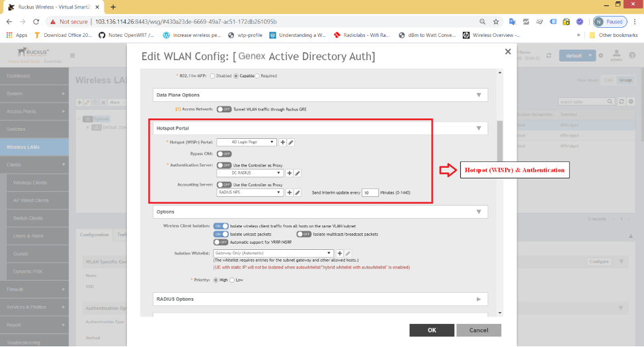Switch to Configuration tab in background
Screen dimensions: 644x347
coord(95,235)
